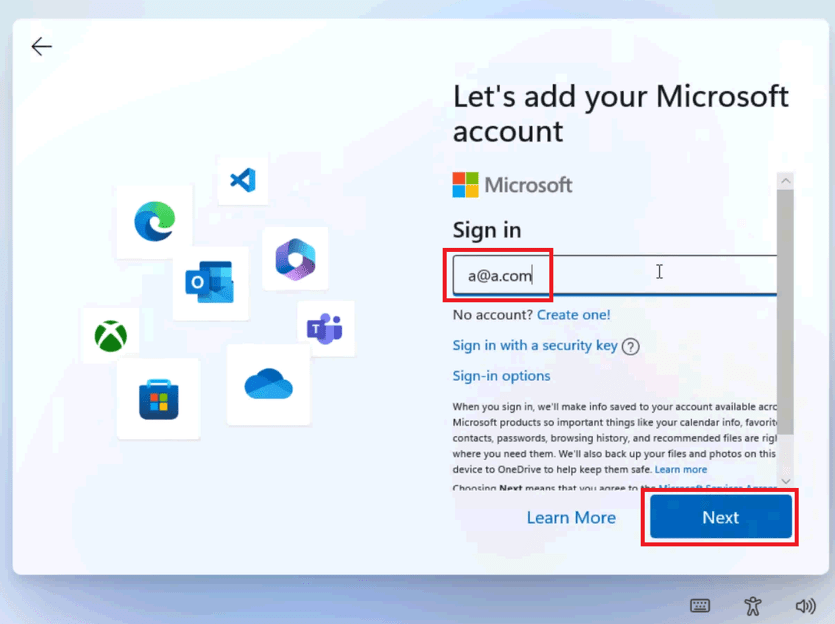Click the Learn More button
835x624 pixels.
click(x=571, y=518)
